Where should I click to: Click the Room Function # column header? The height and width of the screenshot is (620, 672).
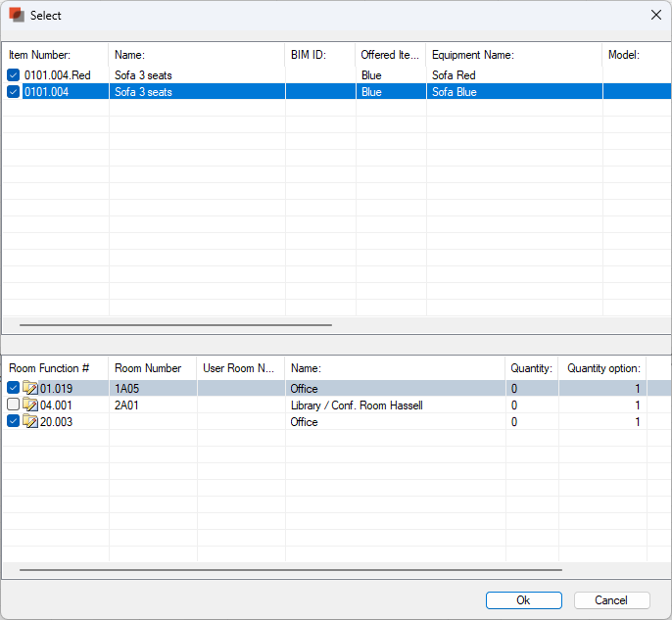pos(55,368)
